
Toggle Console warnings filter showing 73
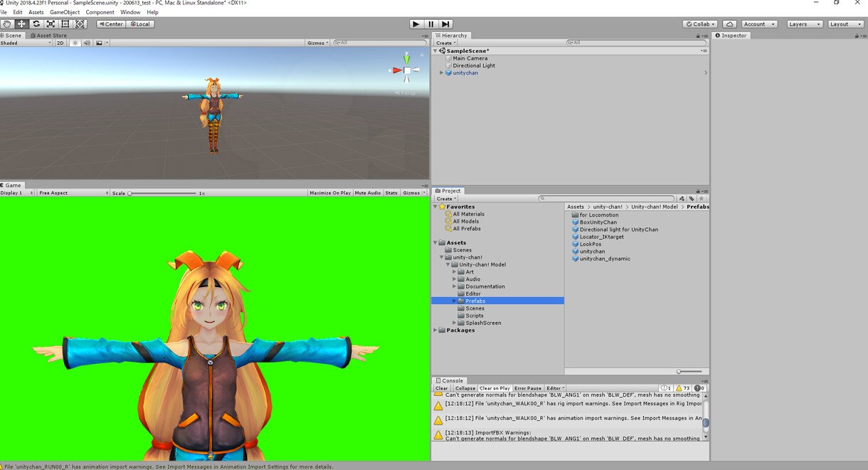[x=682, y=388]
